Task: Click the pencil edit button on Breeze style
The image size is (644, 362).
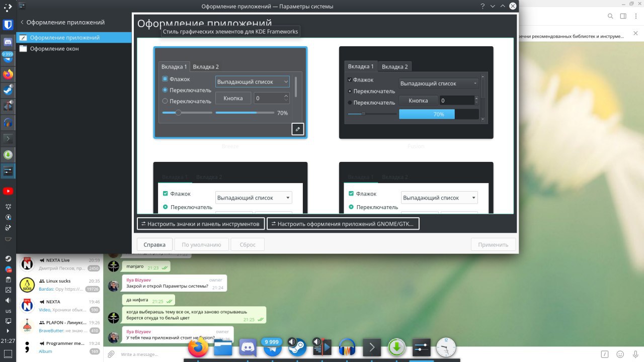Action: click(x=297, y=129)
